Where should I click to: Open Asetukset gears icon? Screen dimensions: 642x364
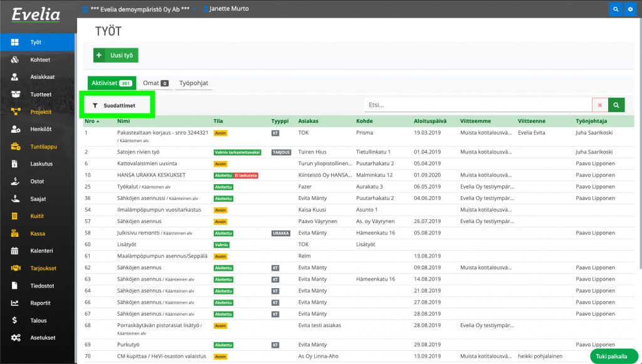click(16, 338)
